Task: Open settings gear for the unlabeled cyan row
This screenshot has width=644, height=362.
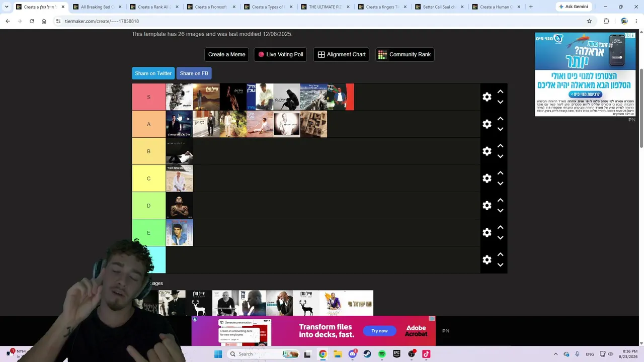Action: click(487, 259)
